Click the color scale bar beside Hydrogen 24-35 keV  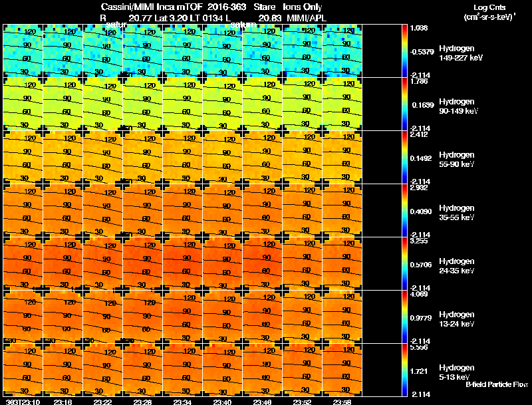(x=404, y=264)
